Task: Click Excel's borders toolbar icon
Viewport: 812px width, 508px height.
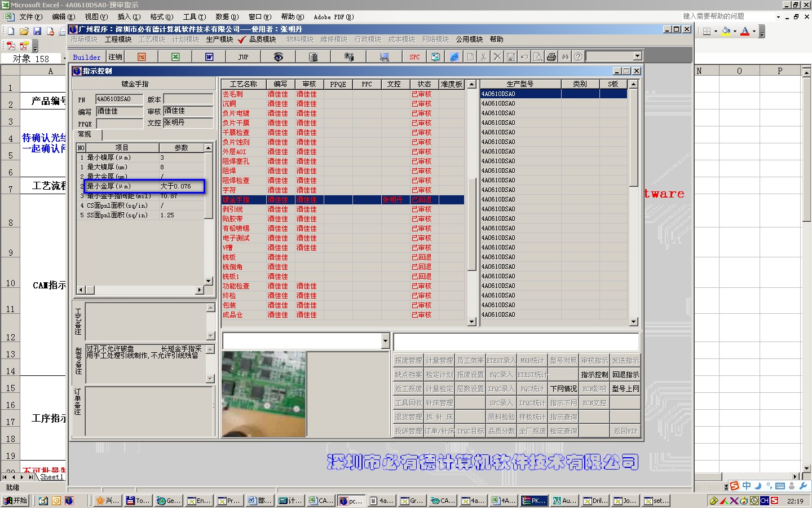Action: 707,32
